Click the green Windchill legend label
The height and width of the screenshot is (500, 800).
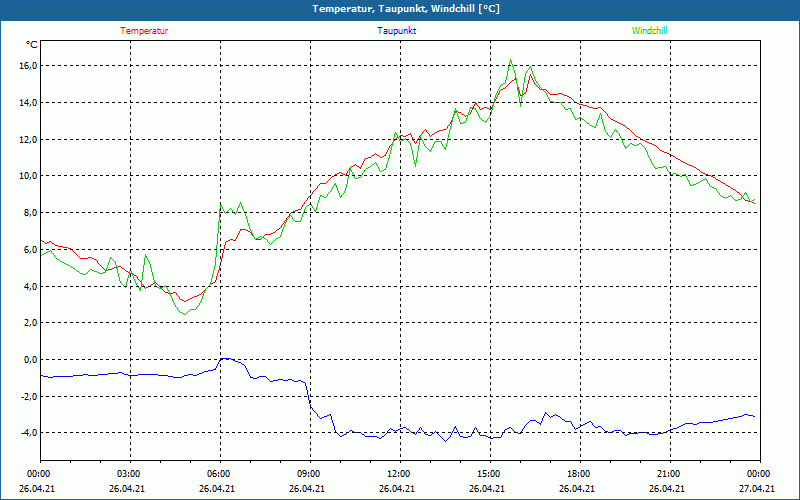tap(649, 31)
